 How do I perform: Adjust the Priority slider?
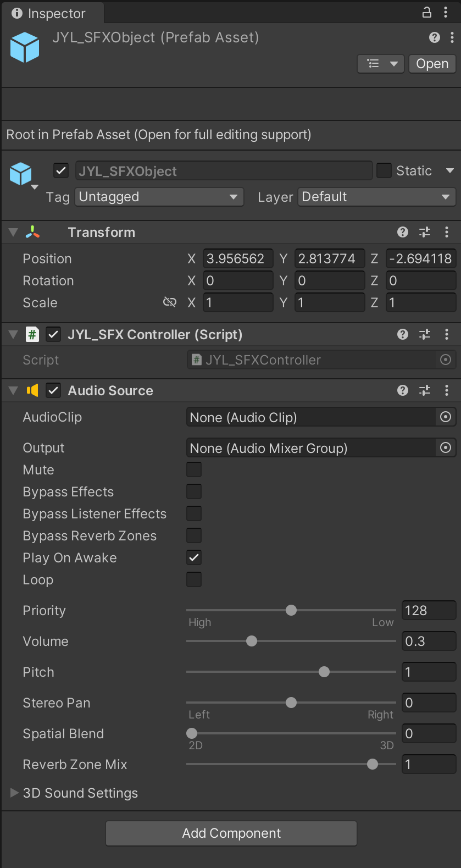(x=291, y=610)
